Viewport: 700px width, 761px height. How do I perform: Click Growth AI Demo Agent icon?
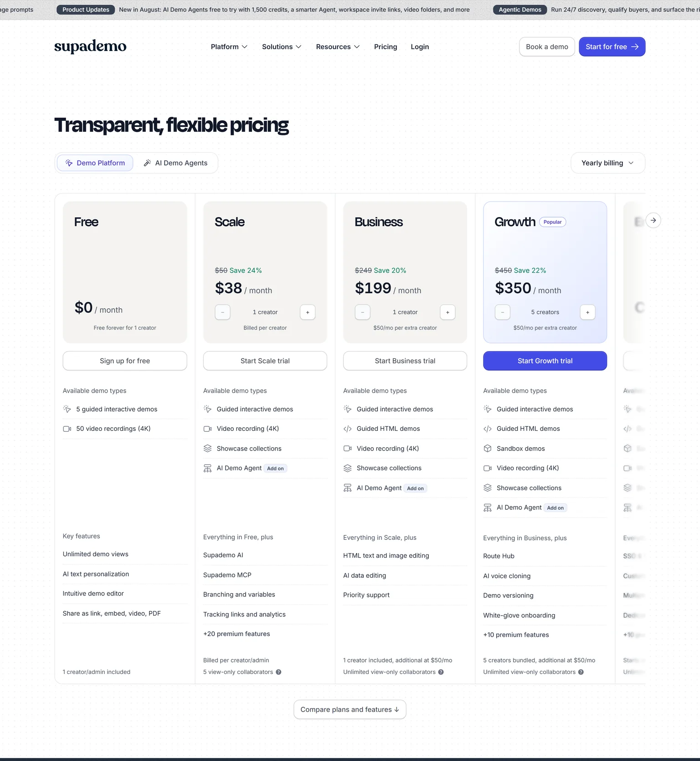[x=487, y=507]
